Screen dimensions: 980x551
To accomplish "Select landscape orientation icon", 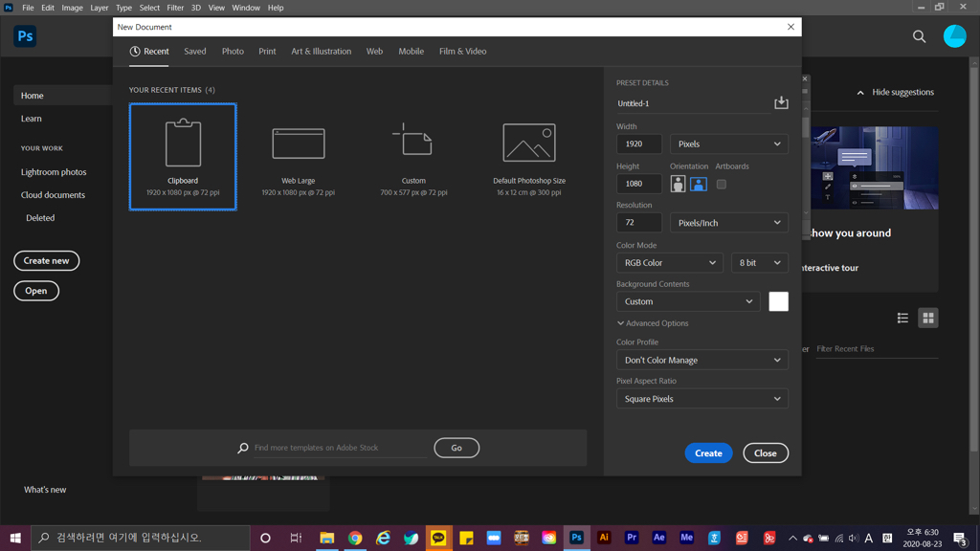I will tap(698, 184).
